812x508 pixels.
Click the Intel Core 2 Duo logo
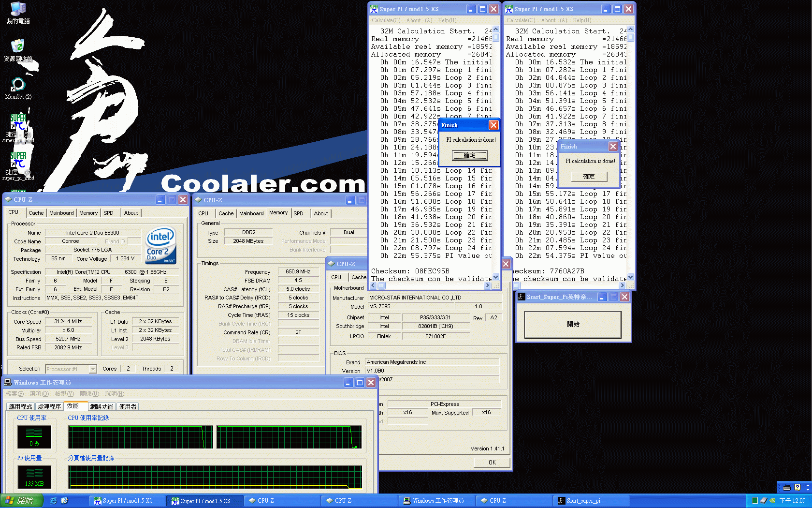(161, 245)
